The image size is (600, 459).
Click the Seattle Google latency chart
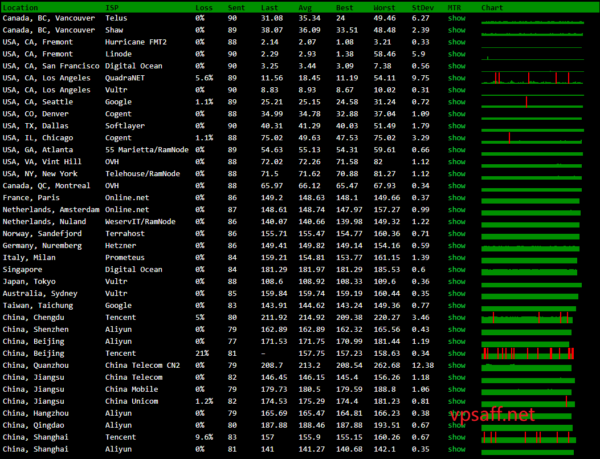[532, 102]
